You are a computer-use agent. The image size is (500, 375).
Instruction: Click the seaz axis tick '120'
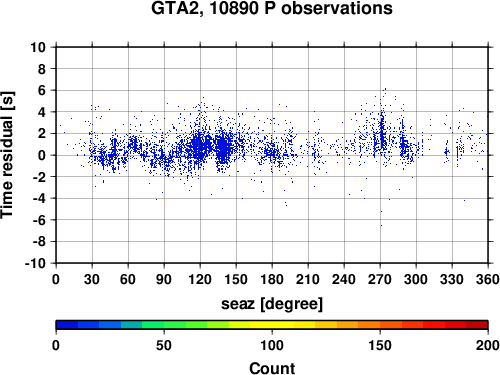coord(200,279)
